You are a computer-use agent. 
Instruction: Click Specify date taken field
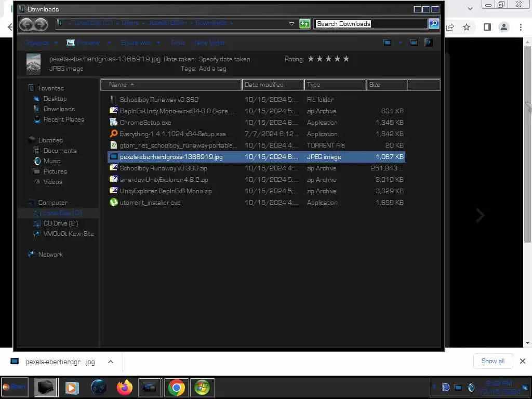[x=224, y=59]
